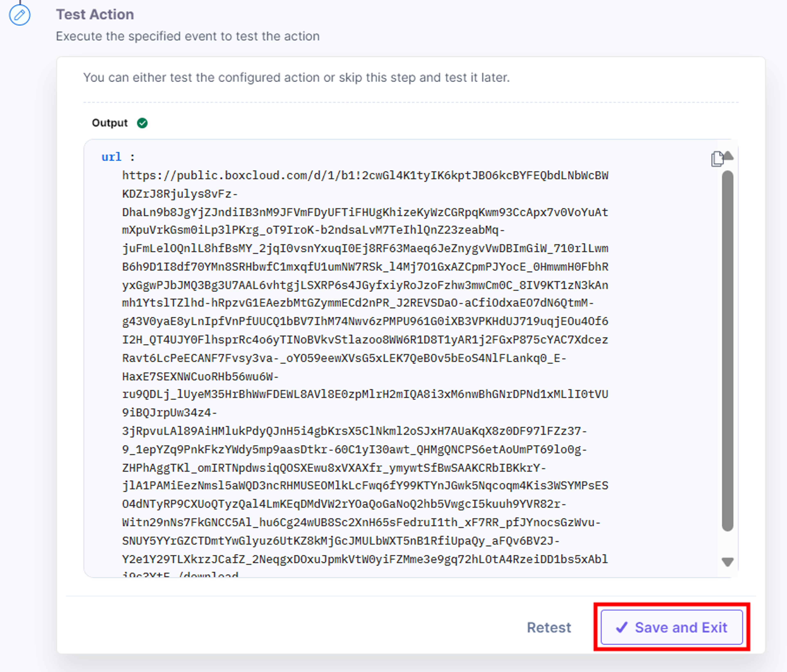Click the Output label
The width and height of the screenshot is (787, 672).
110,123
